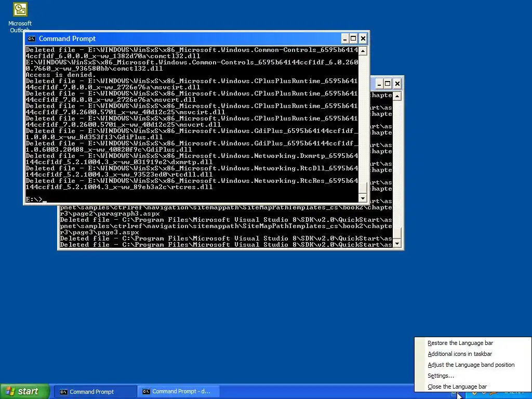This screenshot has height=399, width=532.
Task: Click the 'Access is denied.' output line
Action: click(61, 75)
